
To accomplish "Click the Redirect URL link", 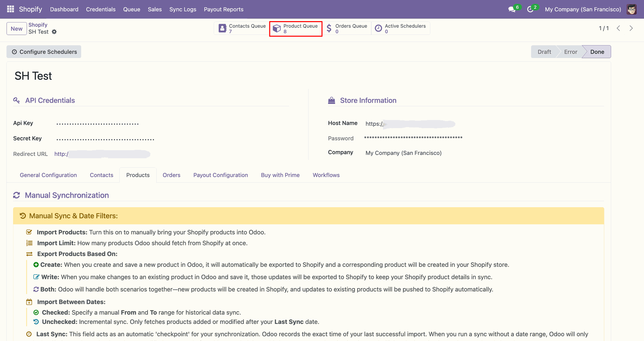I will tap(102, 154).
